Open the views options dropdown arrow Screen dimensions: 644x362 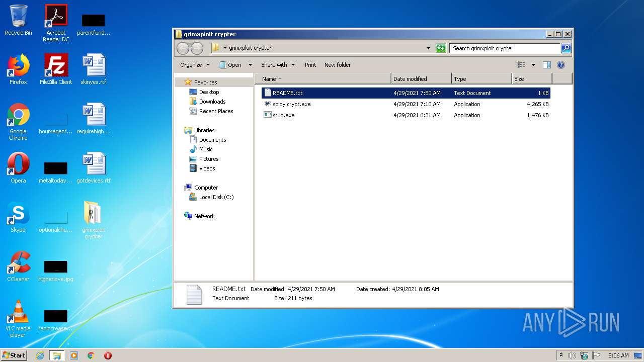point(533,65)
